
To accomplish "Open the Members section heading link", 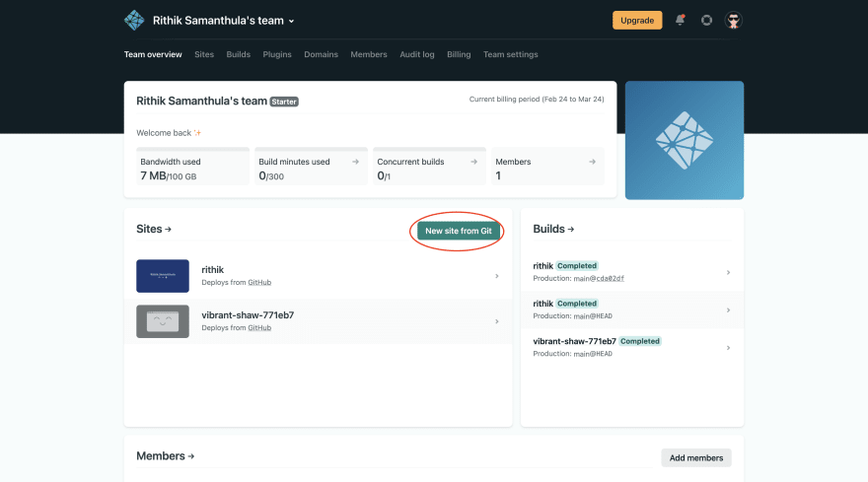I will [166, 456].
